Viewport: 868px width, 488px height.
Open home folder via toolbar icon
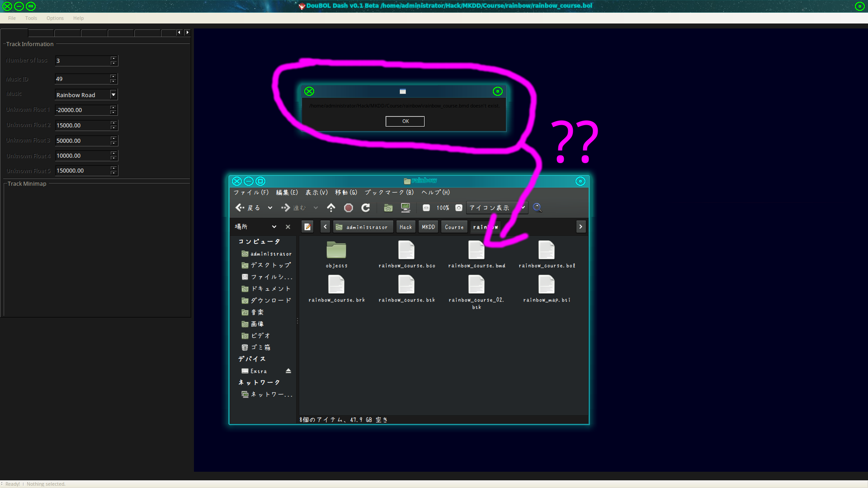pyautogui.click(x=388, y=208)
